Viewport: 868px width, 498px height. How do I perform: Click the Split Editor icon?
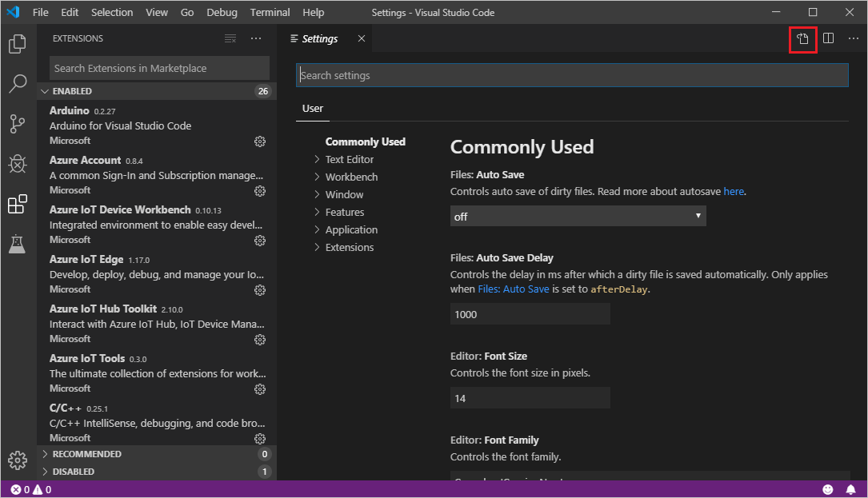click(x=829, y=38)
